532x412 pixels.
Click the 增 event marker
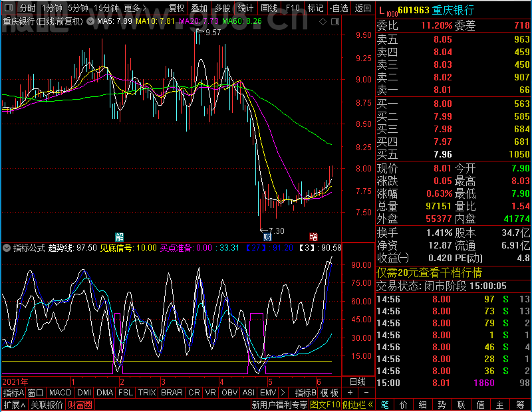(313, 237)
